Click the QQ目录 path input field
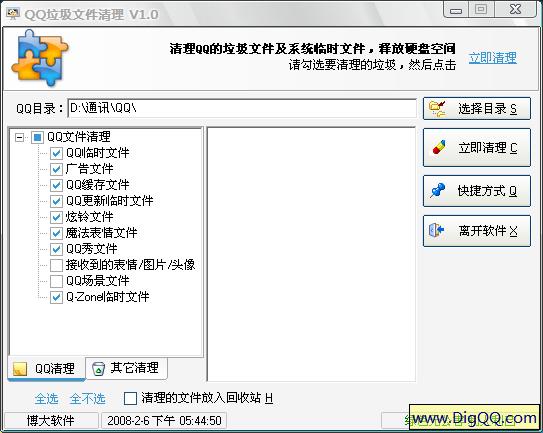This screenshot has height=433, width=543. pos(242,108)
